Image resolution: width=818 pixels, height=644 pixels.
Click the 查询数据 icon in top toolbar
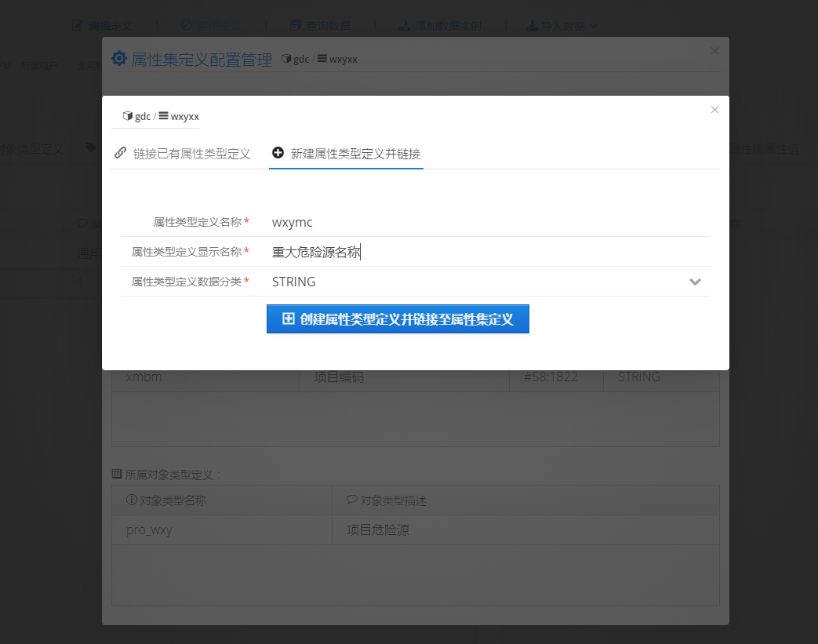[295, 25]
